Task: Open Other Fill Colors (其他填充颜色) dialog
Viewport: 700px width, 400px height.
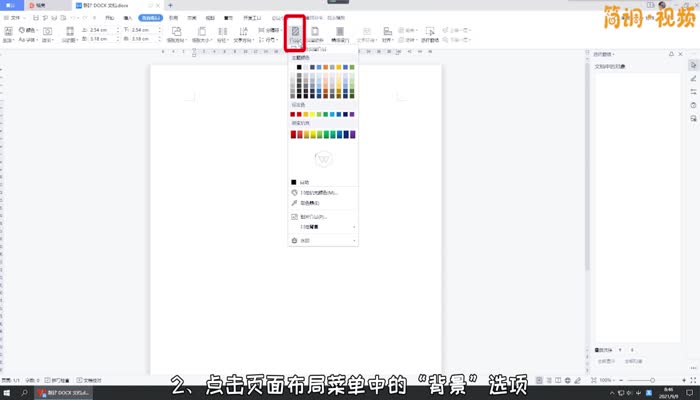Action: click(x=320, y=192)
